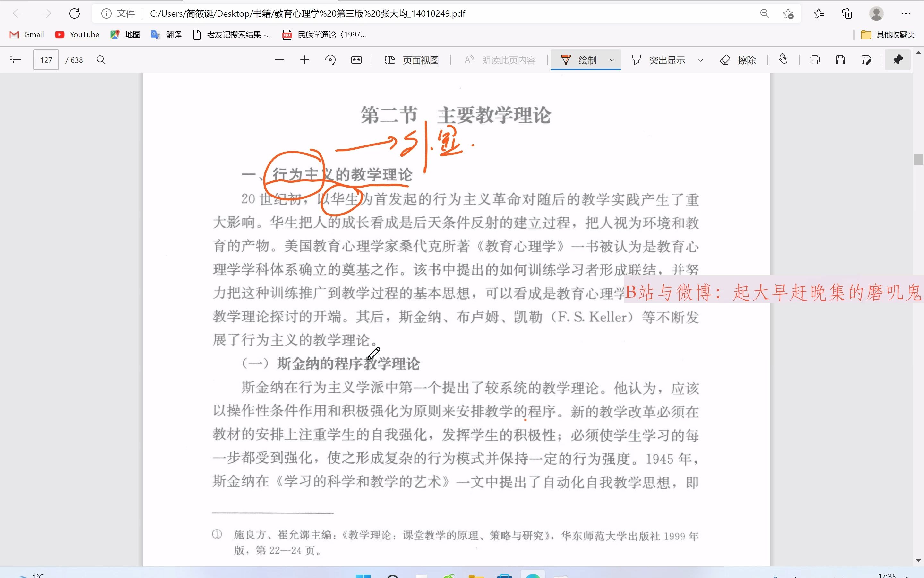Save the PDF document

pyautogui.click(x=840, y=60)
